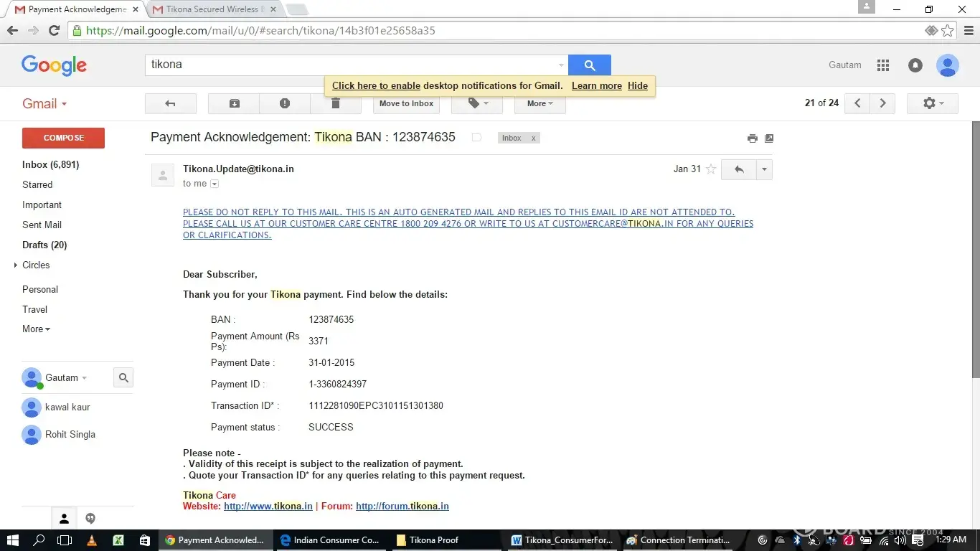The height and width of the screenshot is (551, 980).
Task: Click Chrome's browser back arrow
Action: [12, 30]
